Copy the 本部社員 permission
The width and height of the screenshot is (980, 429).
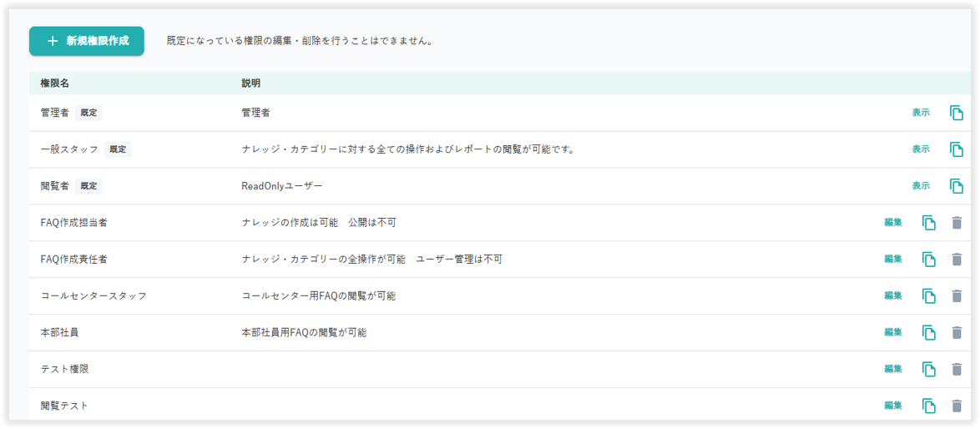pos(928,333)
